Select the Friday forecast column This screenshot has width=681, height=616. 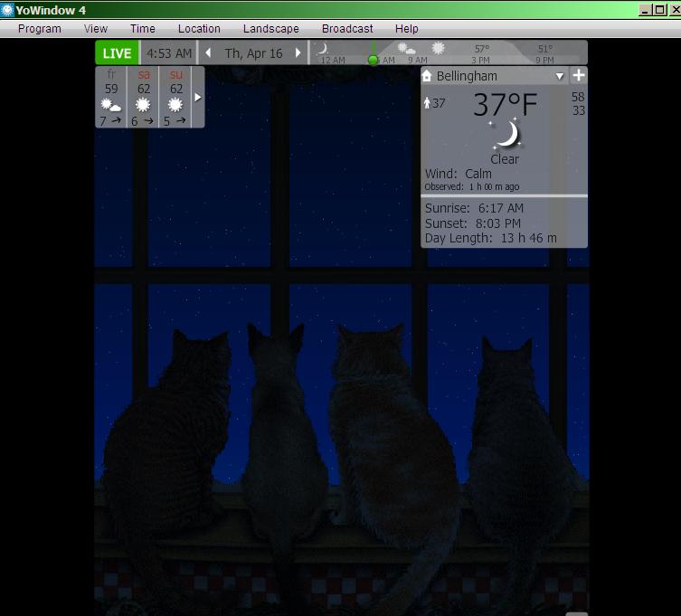111,97
